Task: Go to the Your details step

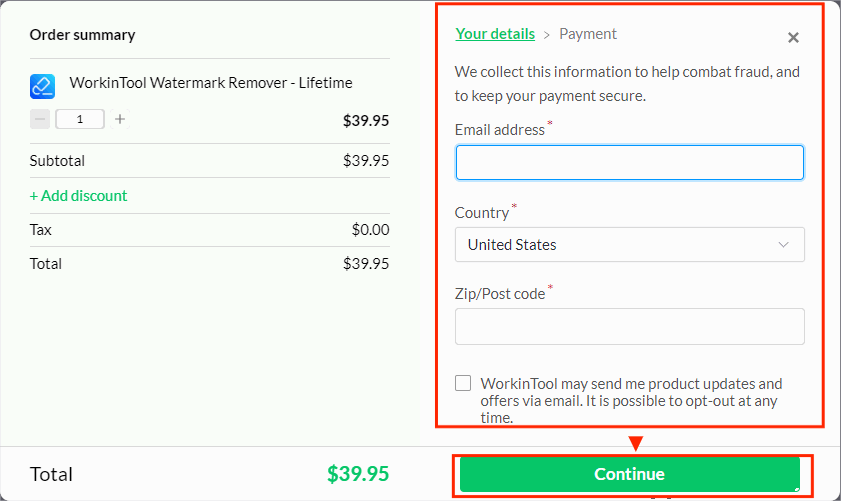Action: coord(495,34)
